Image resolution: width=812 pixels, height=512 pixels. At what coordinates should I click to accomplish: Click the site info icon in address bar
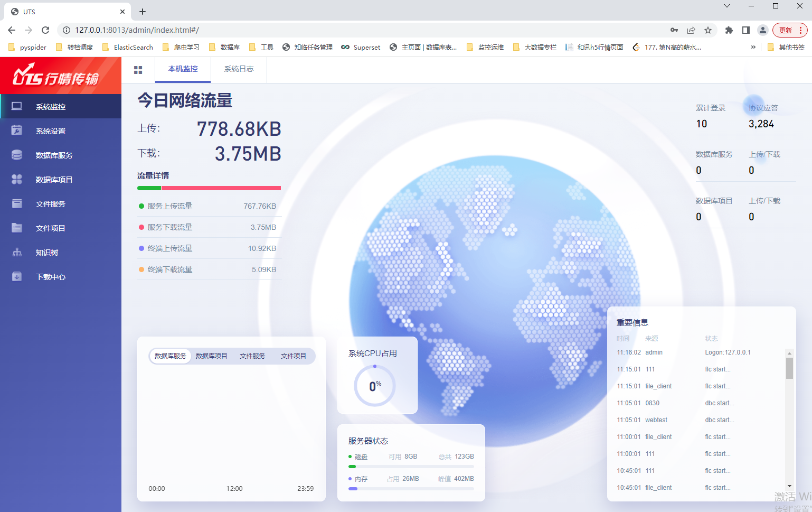[67, 30]
